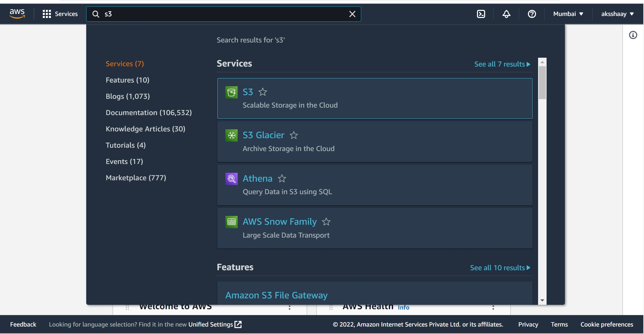
Task: Favorite S3 with its star
Action: (x=263, y=92)
